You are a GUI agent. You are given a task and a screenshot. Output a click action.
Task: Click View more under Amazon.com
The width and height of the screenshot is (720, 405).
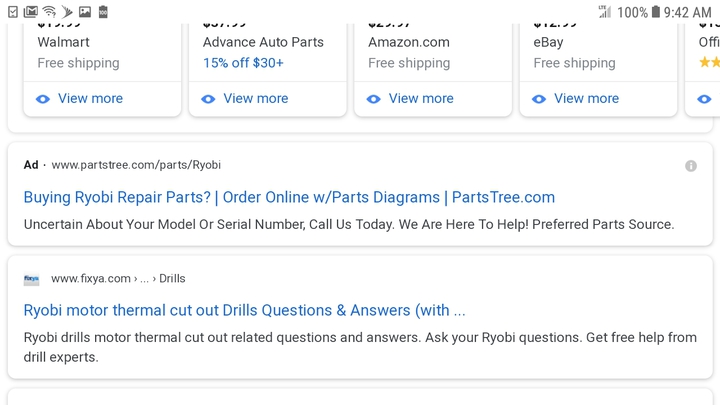tap(421, 98)
